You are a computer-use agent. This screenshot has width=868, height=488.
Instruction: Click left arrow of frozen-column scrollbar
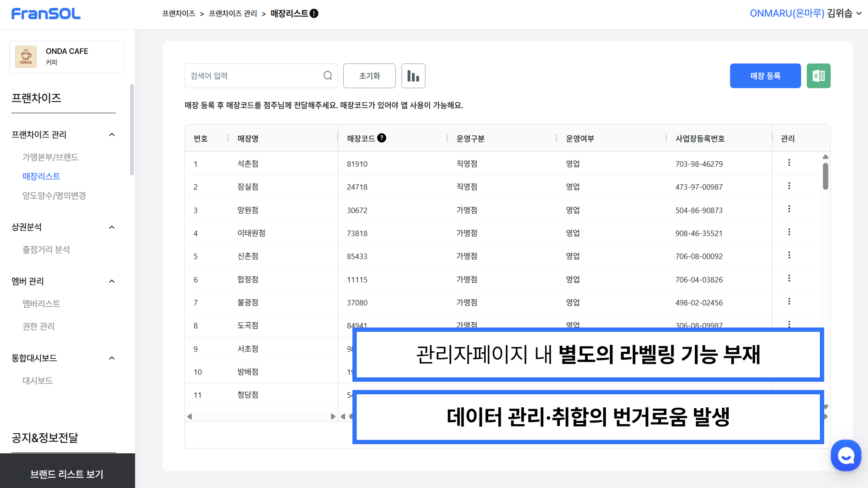[x=190, y=416]
